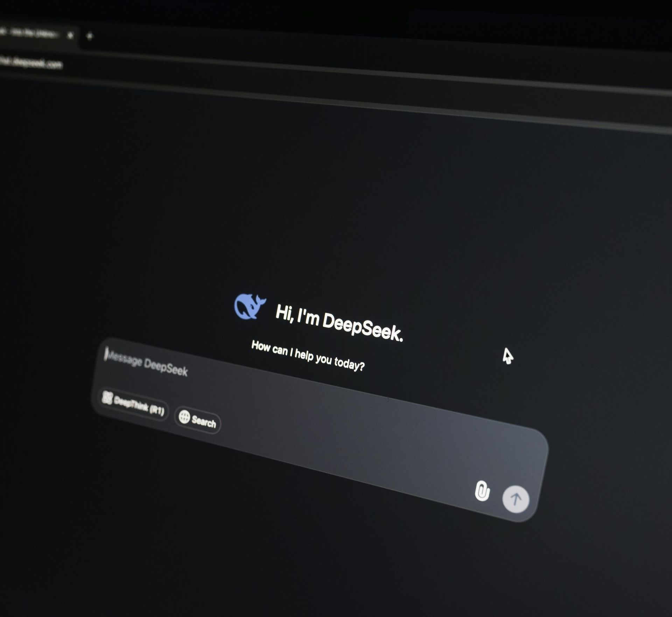The image size is (672, 617).
Task: Toggle DeepThink (R1) mode
Action: click(133, 404)
